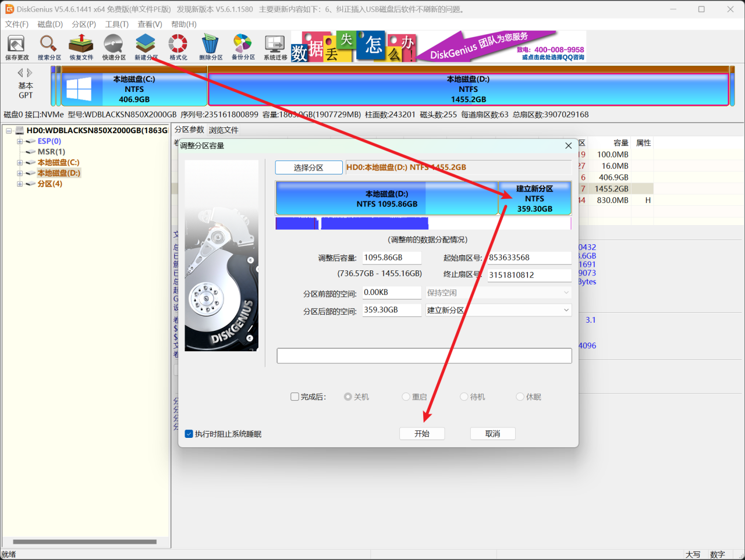Image resolution: width=745 pixels, height=560 pixels.
Task: Click the 删除分区 delete partition icon
Action: tap(211, 47)
